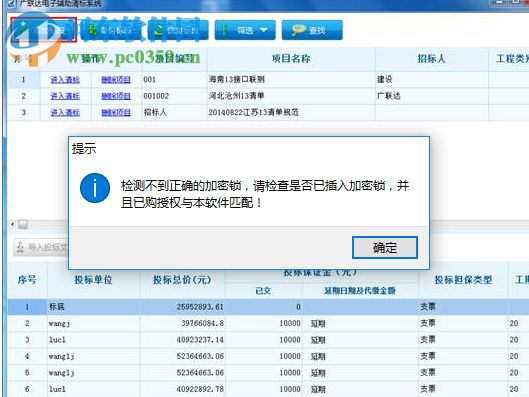Click the 序号 header of bidder table
Screen dimensions: 529x397
(x=27, y=280)
